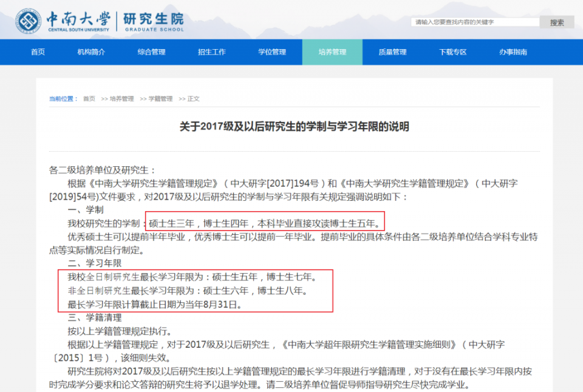Image resolution: width=583 pixels, height=392 pixels.
Task: Open the 质量管理 menu item
Action: click(393, 52)
